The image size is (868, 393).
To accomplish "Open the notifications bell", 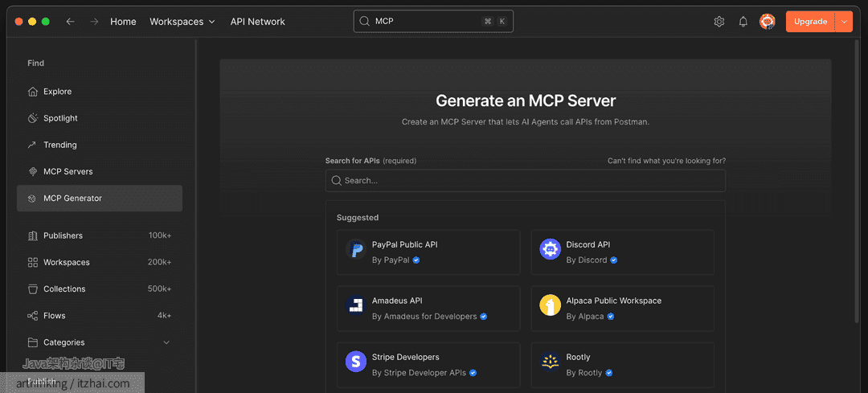I will tap(743, 22).
